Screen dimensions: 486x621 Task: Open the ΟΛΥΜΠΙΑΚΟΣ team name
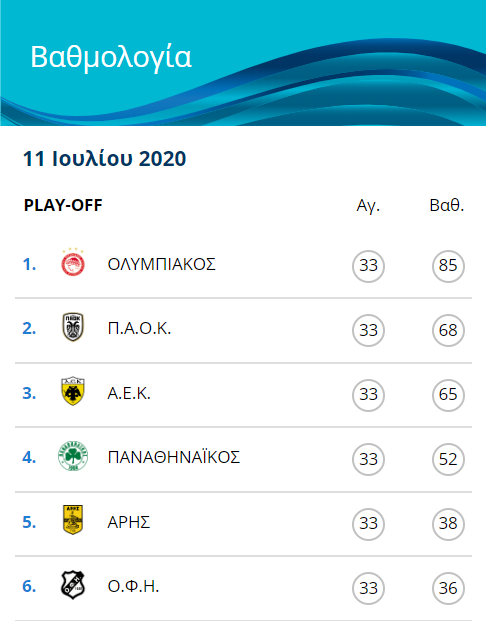(162, 264)
